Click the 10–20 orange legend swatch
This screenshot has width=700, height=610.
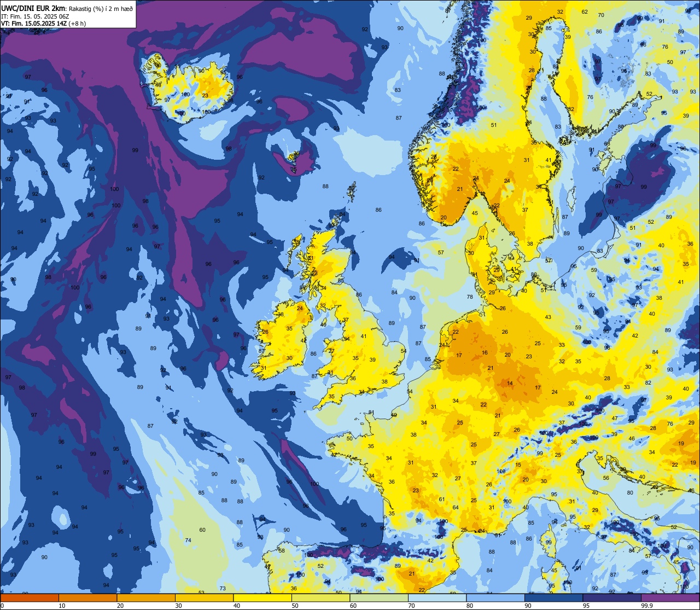[87, 597]
